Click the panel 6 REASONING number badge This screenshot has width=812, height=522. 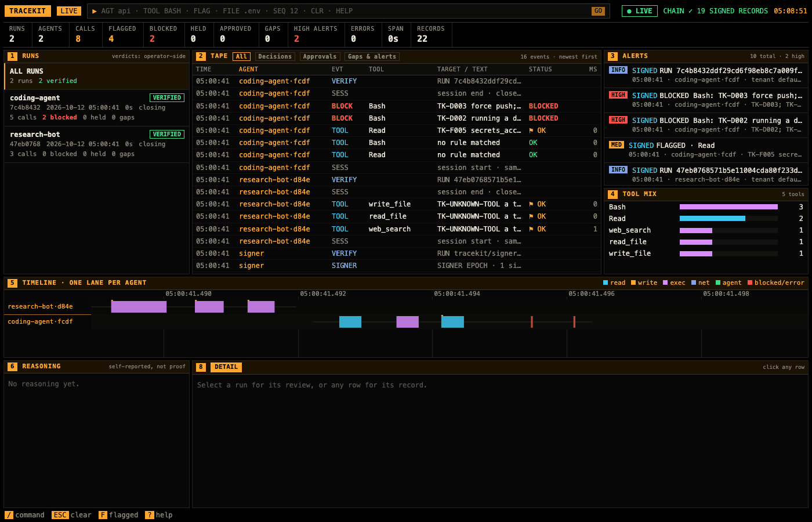[x=12, y=367]
